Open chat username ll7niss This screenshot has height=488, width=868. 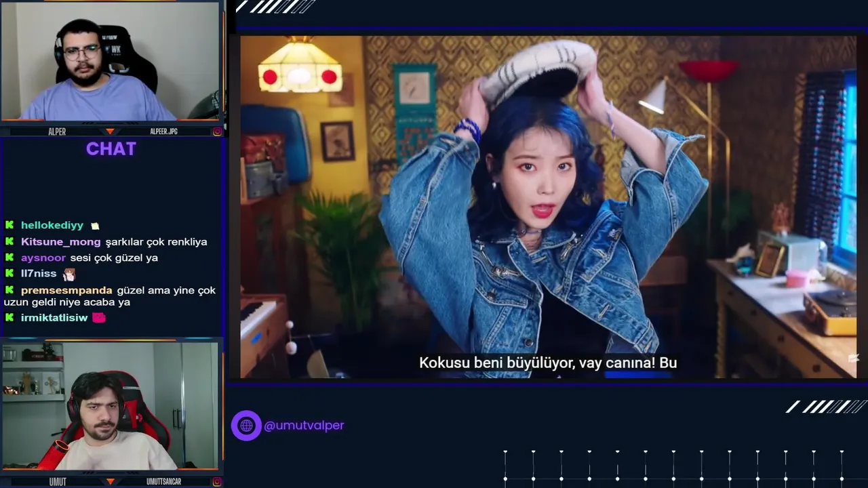point(39,274)
